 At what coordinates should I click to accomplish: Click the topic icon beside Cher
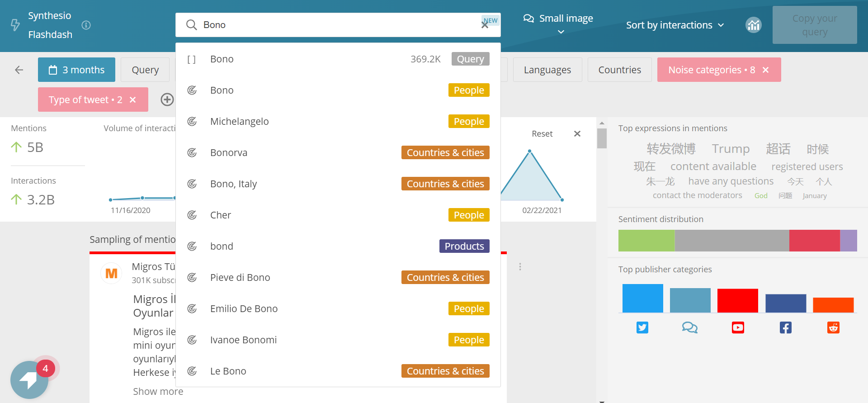(192, 215)
